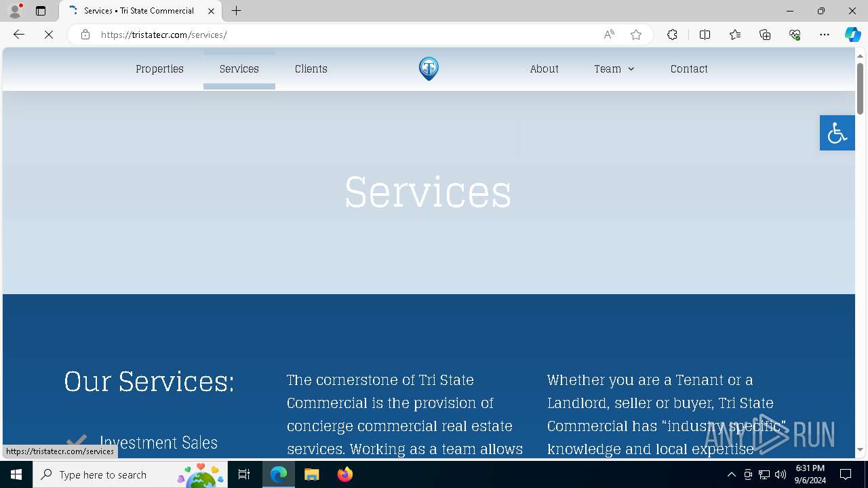The image size is (868, 488).
Task: Switch to Services • Tri State Commercial tab
Action: pos(140,11)
